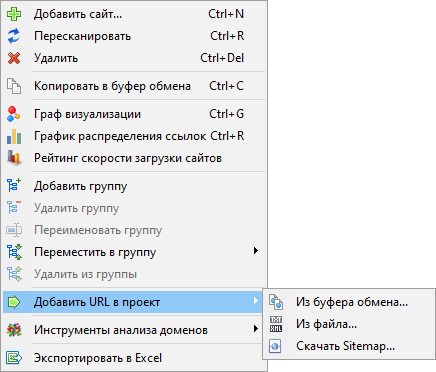436x372 pixels.
Task: Click the blue arrows Rescan icon
Action: [x=14, y=36]
